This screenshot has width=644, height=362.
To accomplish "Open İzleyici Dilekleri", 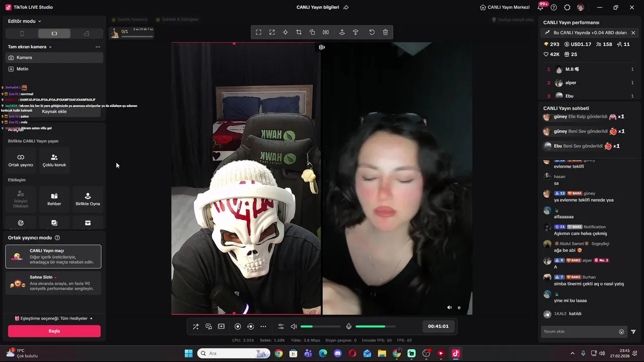I will tap(21, 199).
